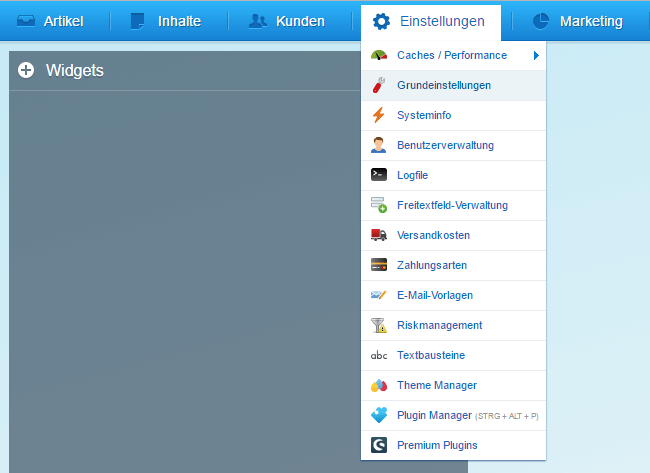Viewport: 650px width, 473px height.
Task: Open the Artikel menu
Action: coord(50,21)
